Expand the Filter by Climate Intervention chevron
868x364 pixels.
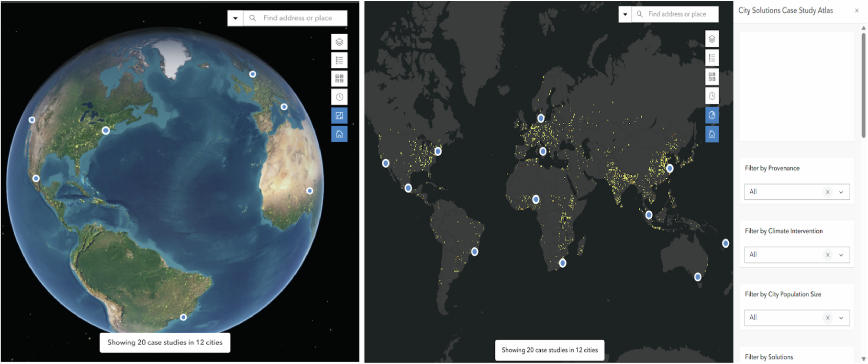841,255
